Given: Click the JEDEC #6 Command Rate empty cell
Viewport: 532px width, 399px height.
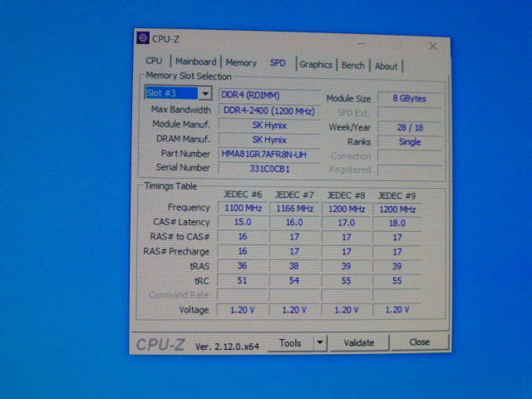Looking at the screenshot, I should click(243, 295).
